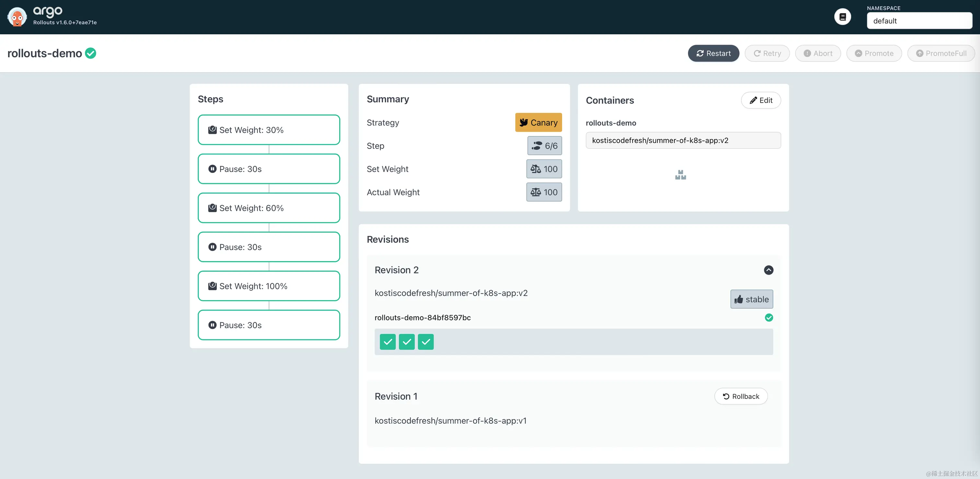Open the namespace default selector
Image resolution: width=980 pixels, height=479 pixels.
[919, 21]
